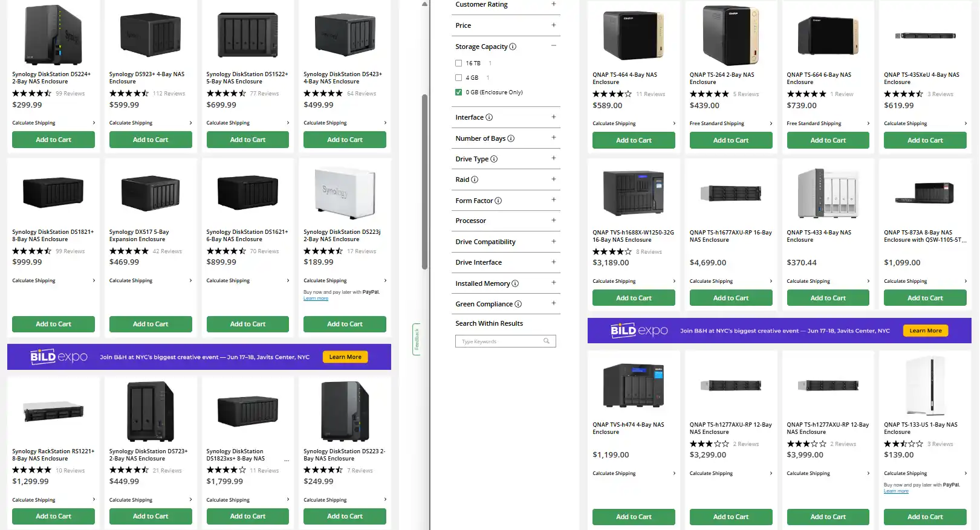Check the 4 GB storage capacity checkbox
The width and height of the screenshot is (980, 530).
458,78
